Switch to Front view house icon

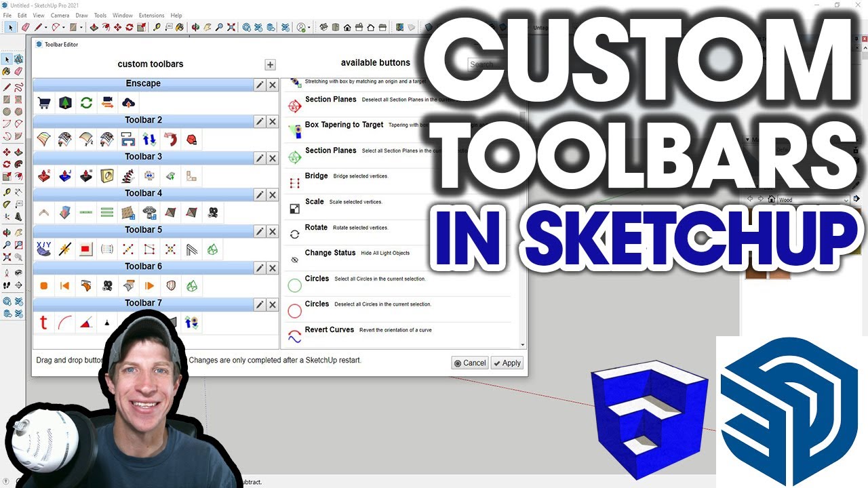point(347,27)
